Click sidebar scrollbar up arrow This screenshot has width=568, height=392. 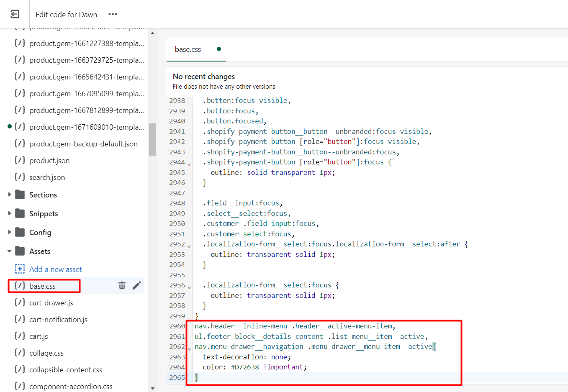152,33
